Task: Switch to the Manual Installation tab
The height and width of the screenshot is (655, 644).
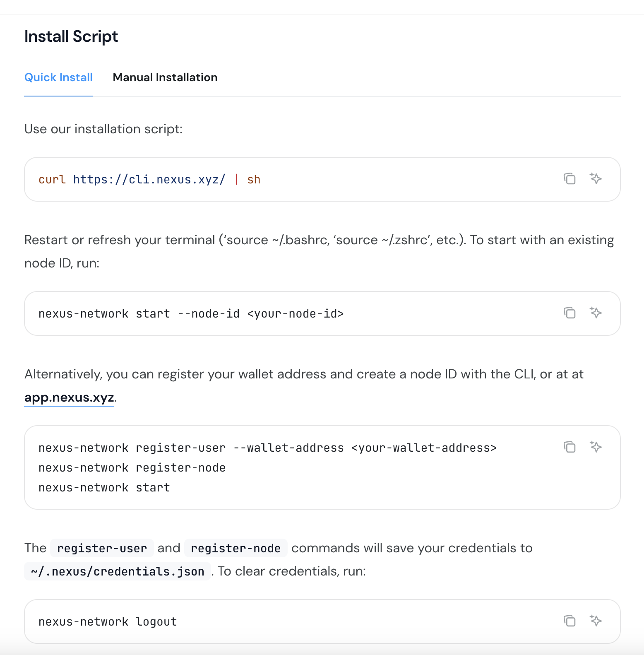Action: click(x=165, y=77)
